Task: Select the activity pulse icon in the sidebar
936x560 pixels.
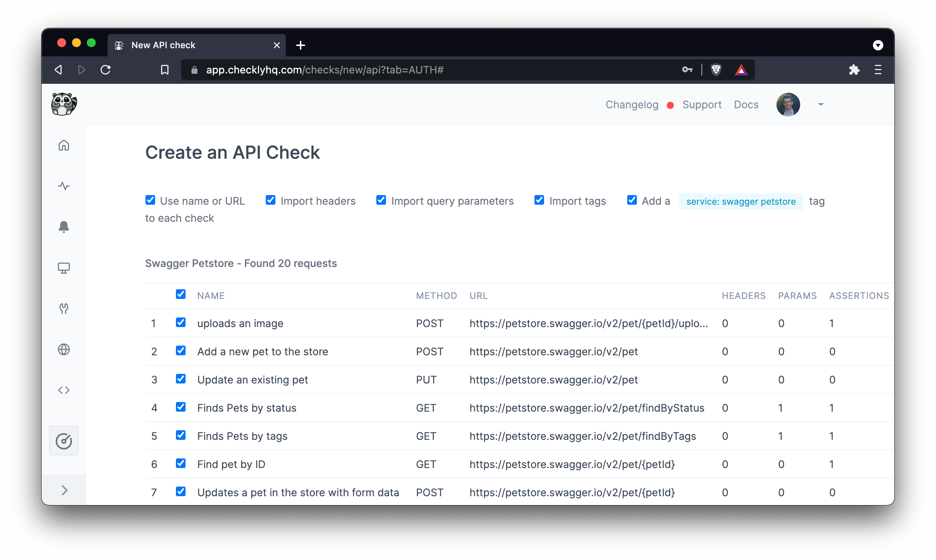Action: tap(64, 186)
